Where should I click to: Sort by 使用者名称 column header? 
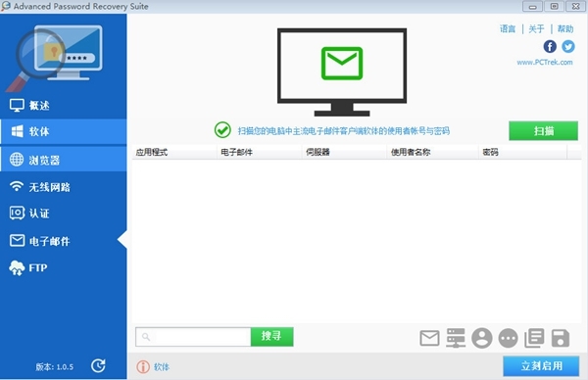pyautogui.click(x=432, y=152)
